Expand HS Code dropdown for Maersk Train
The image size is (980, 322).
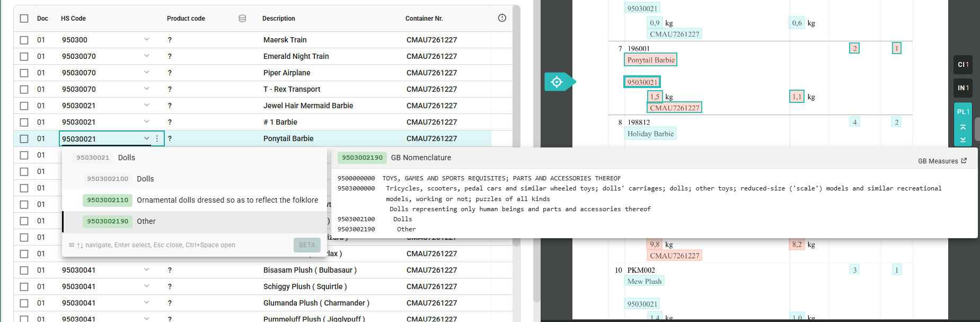click(x=147, y=39)
